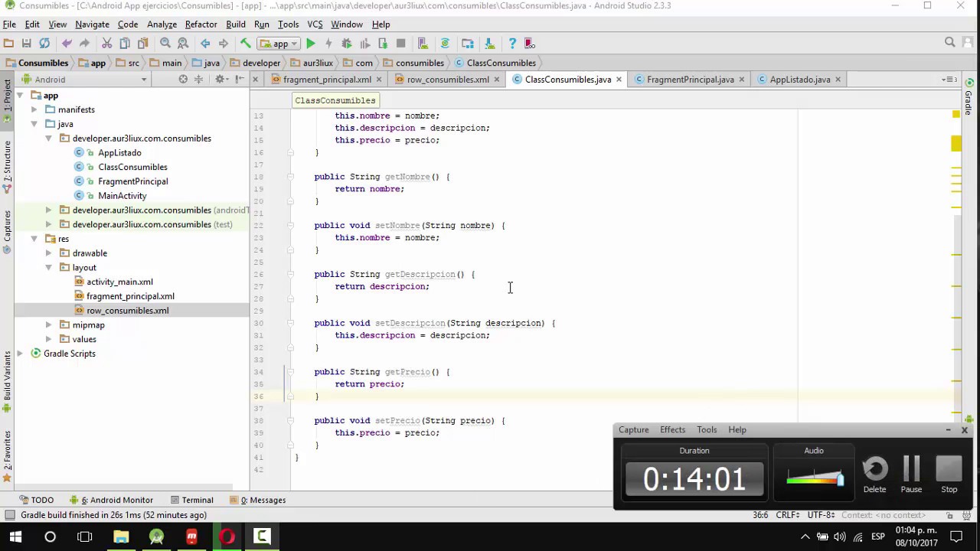Screen dimensions: 980x551
Task: Pause the screen recording
Action: pos(911,475)
